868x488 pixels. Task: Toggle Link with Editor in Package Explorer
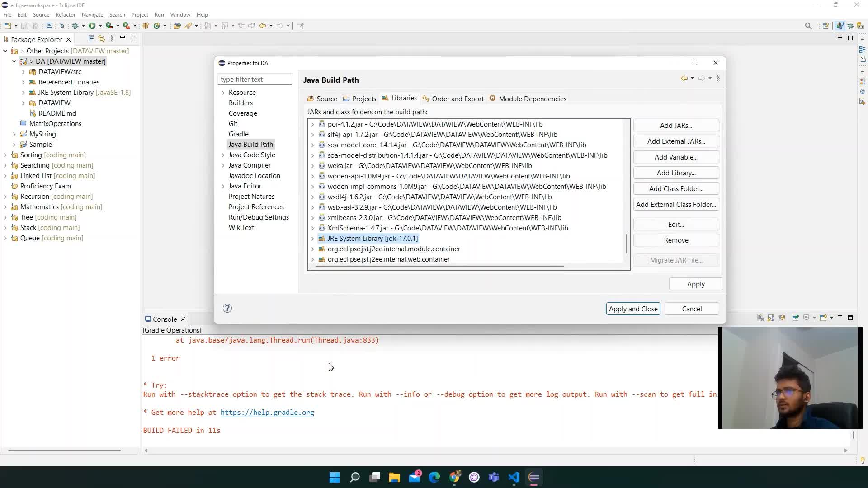tap(102, 38)
